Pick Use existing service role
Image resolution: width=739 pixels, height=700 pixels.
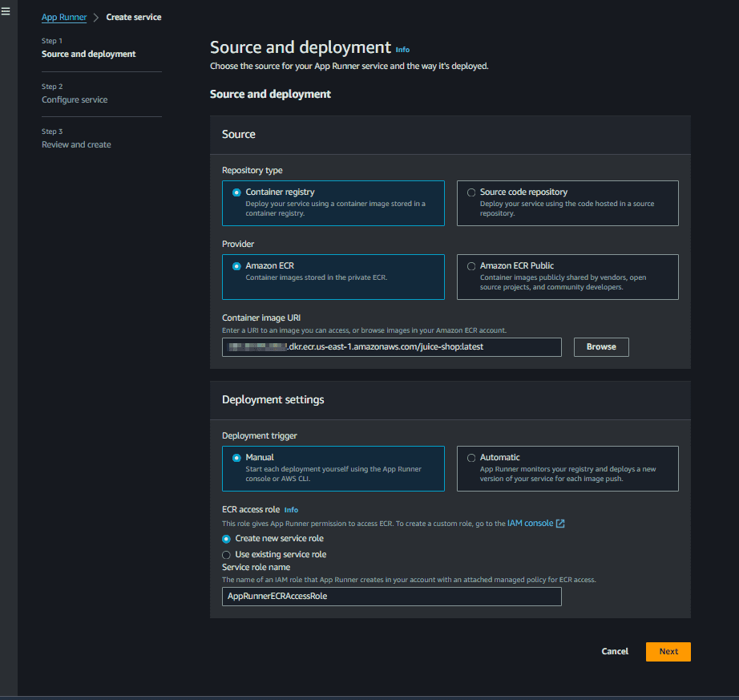(x=226, y=555)
